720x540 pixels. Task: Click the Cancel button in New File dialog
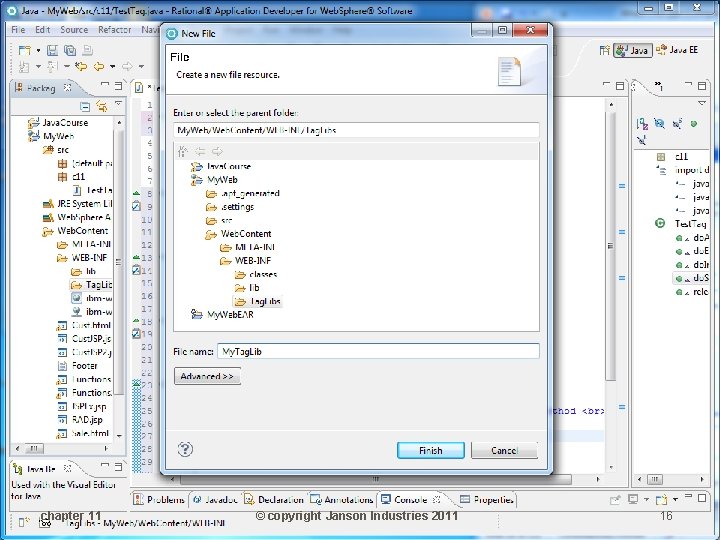tap(504, 450)
